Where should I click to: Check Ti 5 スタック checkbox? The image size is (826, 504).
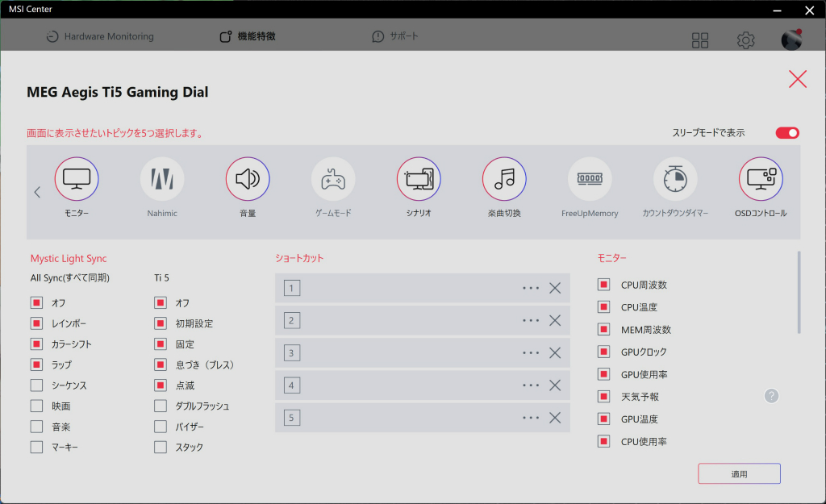(x=161, y=447)
